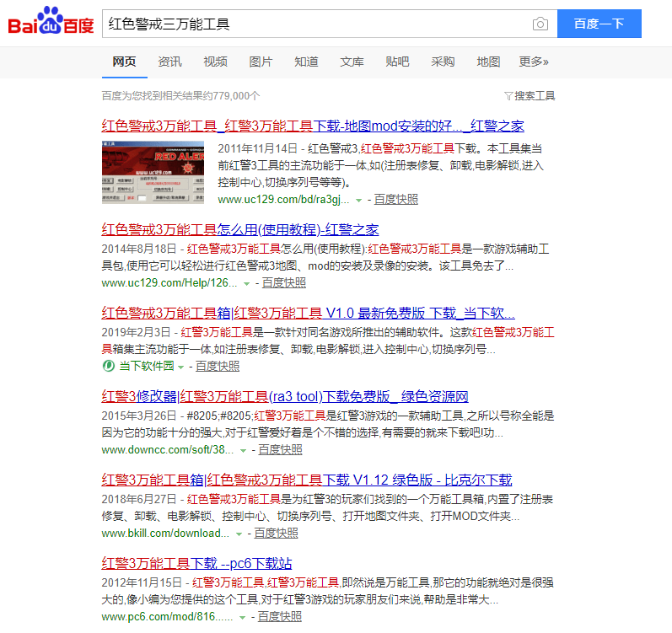Viewport: 672px width, 633px height.
Task: Open the 地图 tab
Action: tap(488, 62)
